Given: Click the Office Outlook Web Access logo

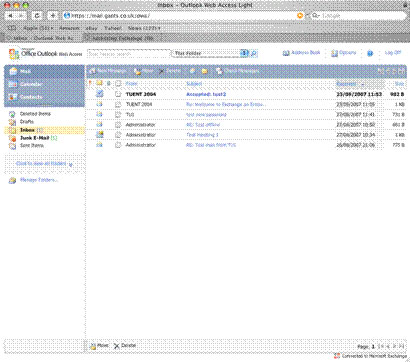Looking at the screenshot, I should click(x=46, y=53).
